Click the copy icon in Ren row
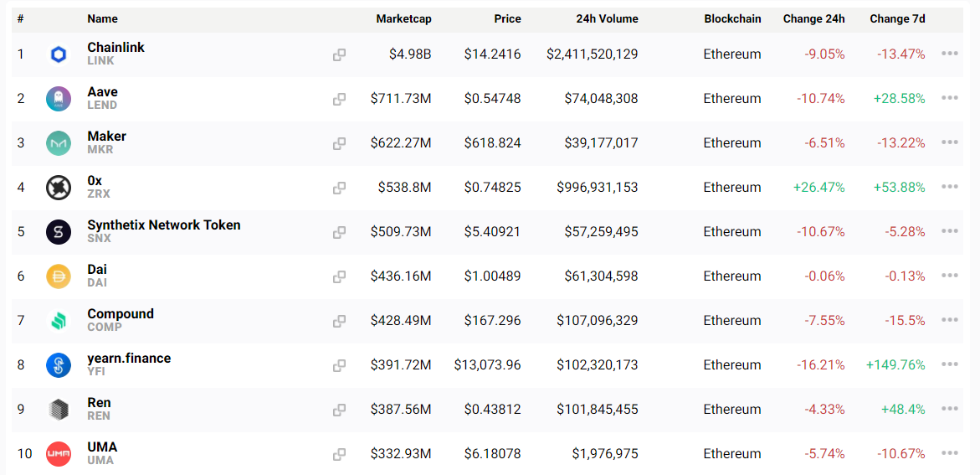 tap(339, 410)
